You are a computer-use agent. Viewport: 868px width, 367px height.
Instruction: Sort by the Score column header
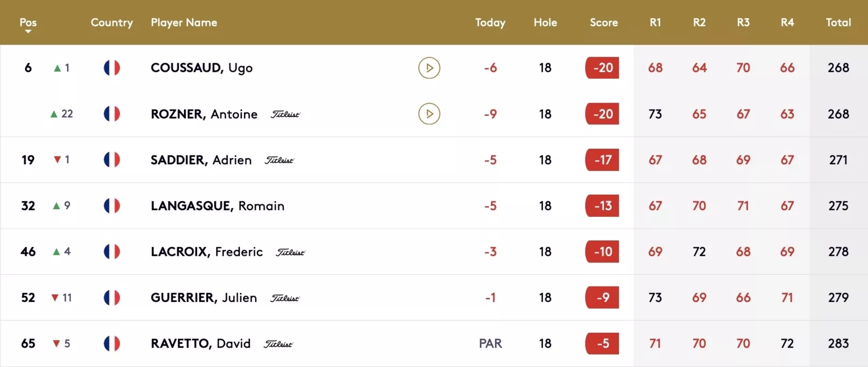604,23
